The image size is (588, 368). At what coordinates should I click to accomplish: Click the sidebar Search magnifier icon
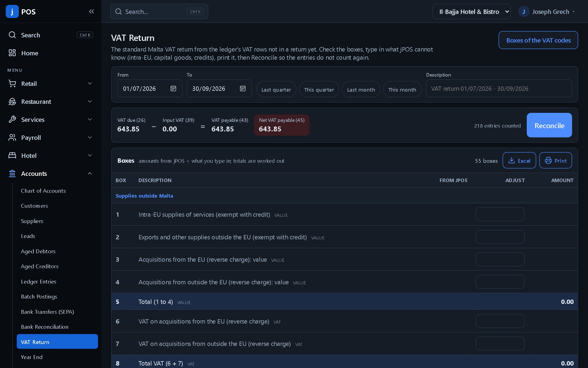(12, 35)
